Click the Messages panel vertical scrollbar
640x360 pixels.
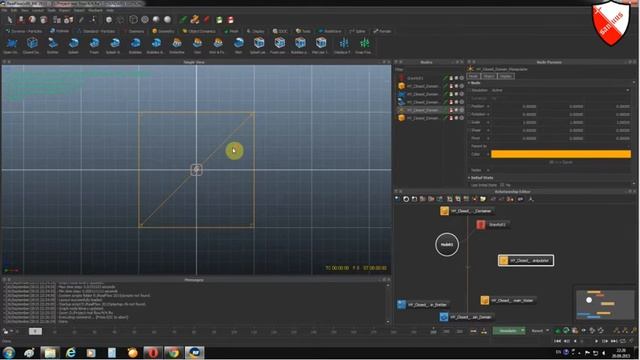[388, 303]
